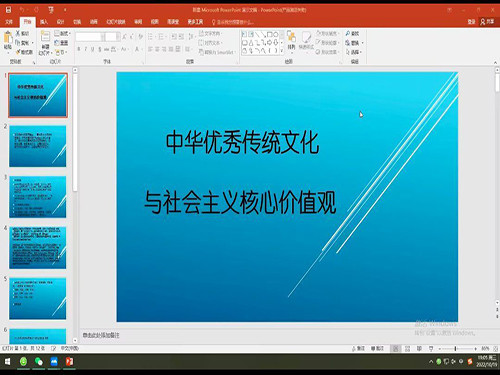
Task: Collapse the ribbon with the chevron
Action: [x=495, y=62]
